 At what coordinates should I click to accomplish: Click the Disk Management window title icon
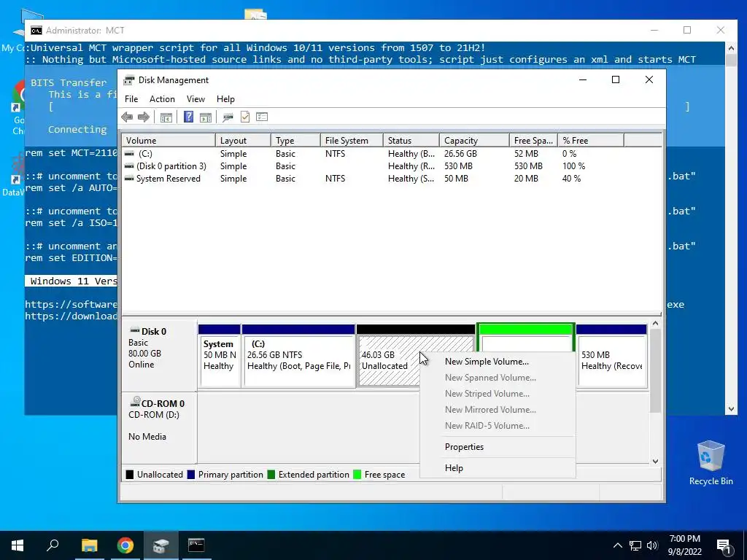click(x=128, y=80)
